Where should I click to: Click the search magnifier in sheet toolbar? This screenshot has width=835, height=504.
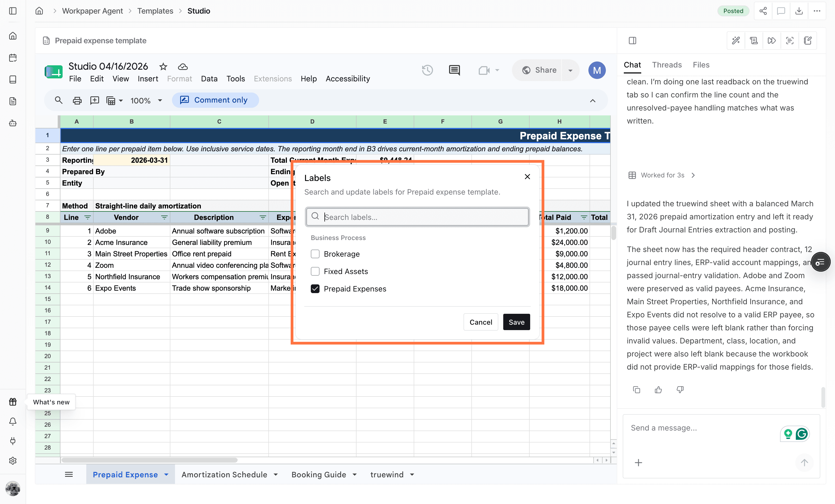(59, 100)
